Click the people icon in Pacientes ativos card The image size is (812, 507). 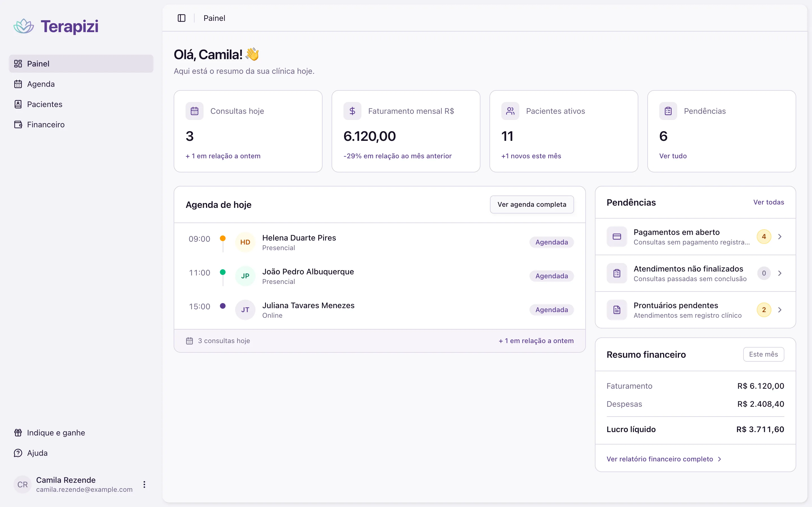pos(510,111)
